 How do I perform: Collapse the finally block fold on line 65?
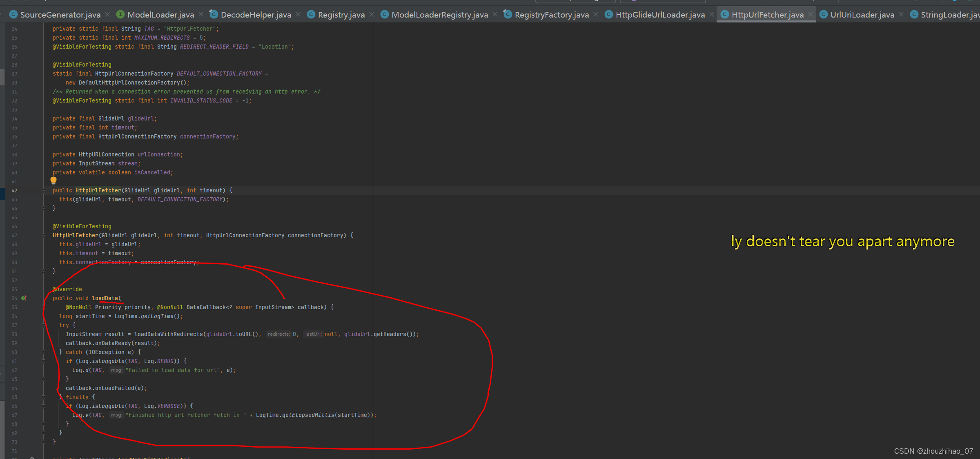point(43,397)
